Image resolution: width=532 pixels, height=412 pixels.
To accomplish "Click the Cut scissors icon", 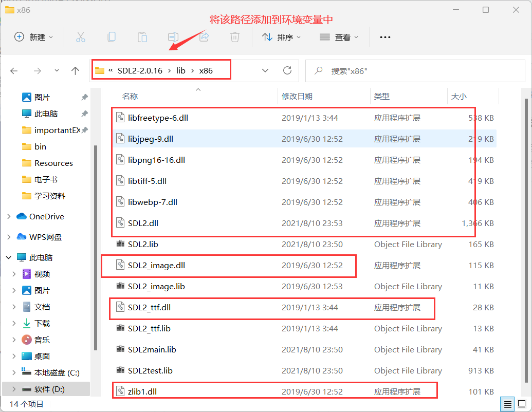I will (x=80, y=37).
